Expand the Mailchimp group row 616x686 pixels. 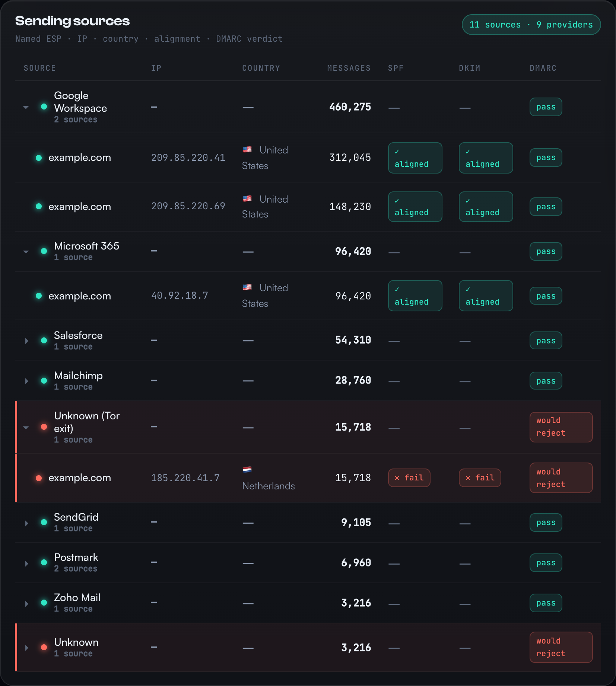pyautogui.click(x=26, y=381)
